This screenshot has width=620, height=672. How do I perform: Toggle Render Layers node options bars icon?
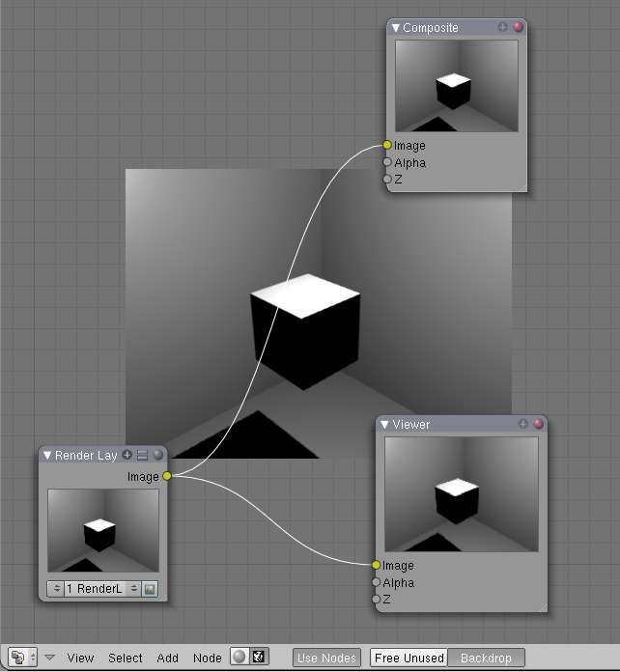[142, 455]
